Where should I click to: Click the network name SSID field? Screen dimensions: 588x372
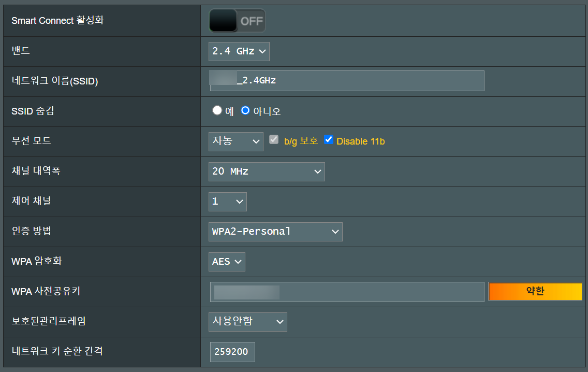point(347,81)
